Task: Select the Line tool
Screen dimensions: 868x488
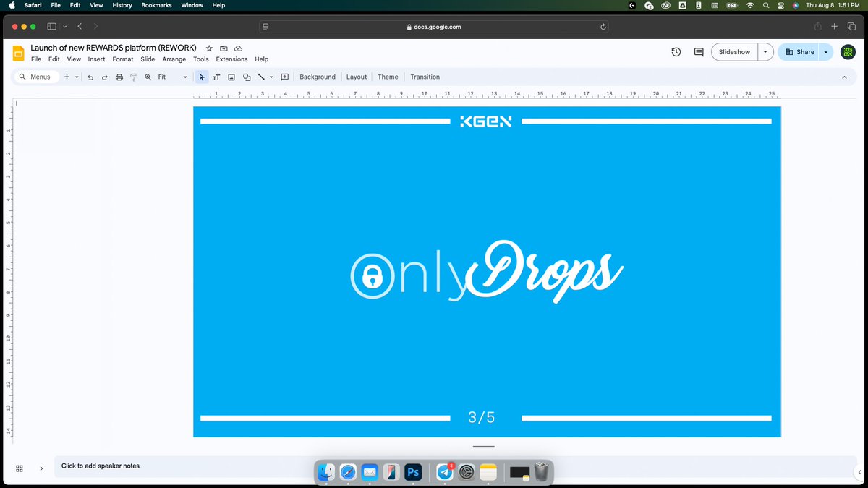Action: 261,77
